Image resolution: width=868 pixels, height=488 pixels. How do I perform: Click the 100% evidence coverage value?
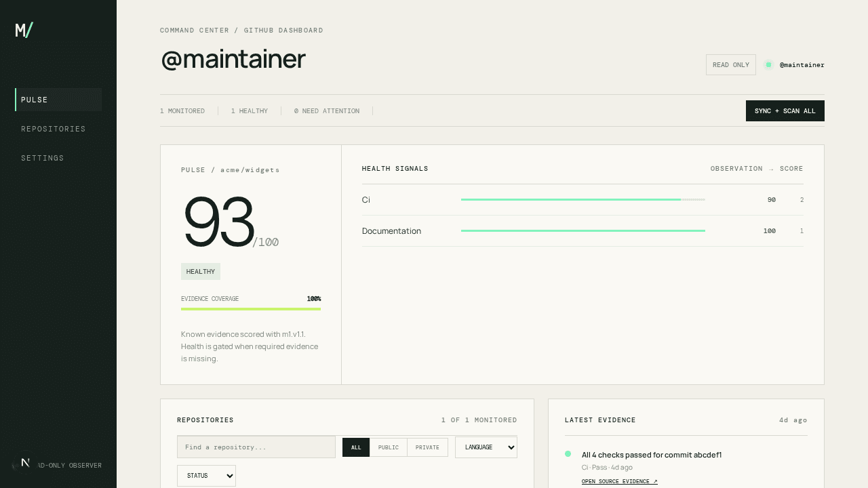pos(314,299)
